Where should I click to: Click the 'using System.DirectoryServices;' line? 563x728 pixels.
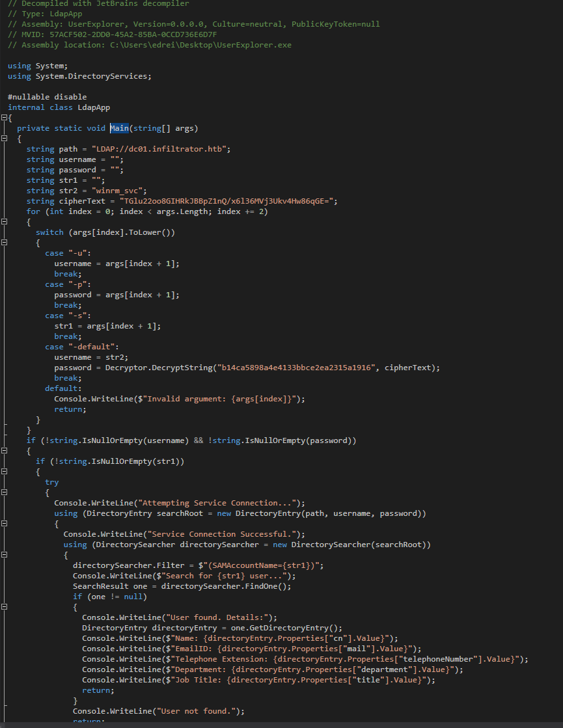click(x=79, y=76)
